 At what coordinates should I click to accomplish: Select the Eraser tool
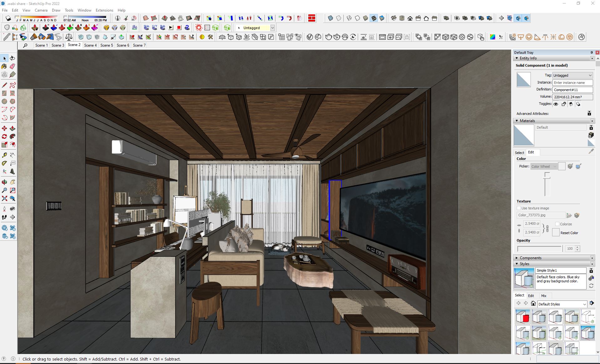[13, 66]
